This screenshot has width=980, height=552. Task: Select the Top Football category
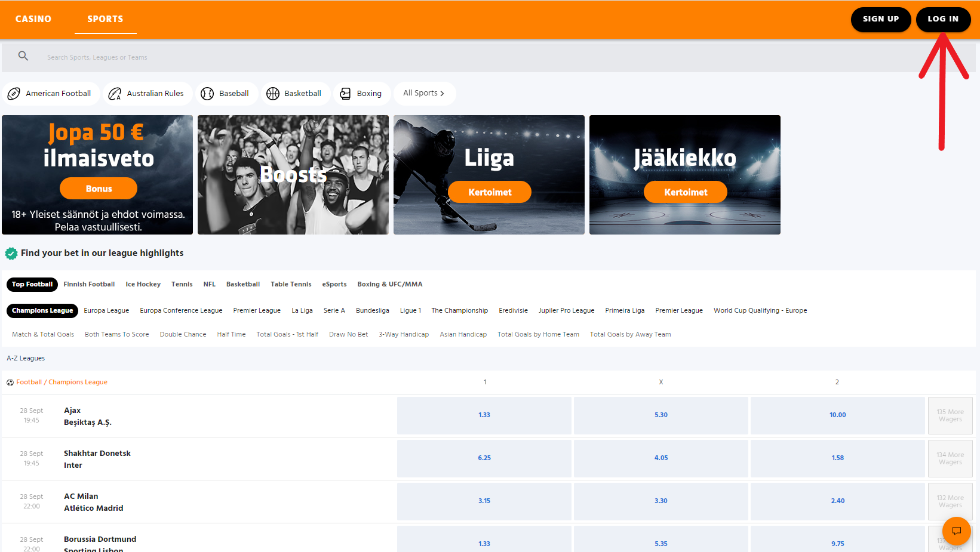coord(32,285)
